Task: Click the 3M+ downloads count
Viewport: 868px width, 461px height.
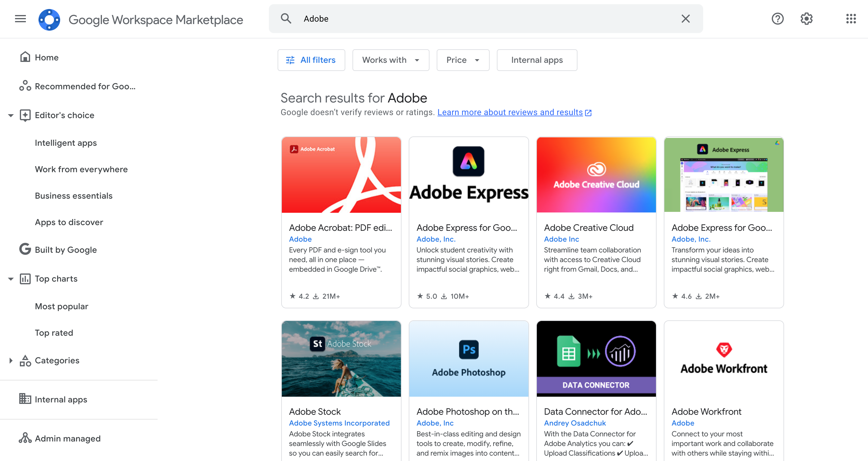Action: [x=580, y=296]
